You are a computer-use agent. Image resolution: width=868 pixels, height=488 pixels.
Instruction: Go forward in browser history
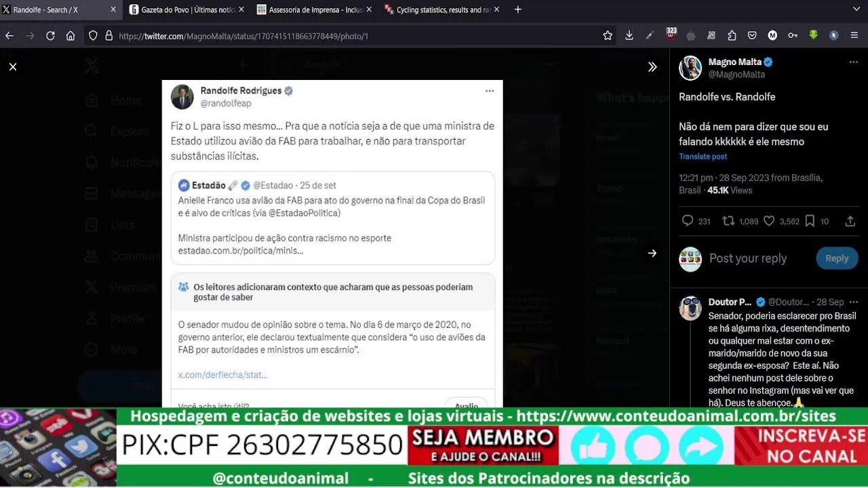(30, 36)
